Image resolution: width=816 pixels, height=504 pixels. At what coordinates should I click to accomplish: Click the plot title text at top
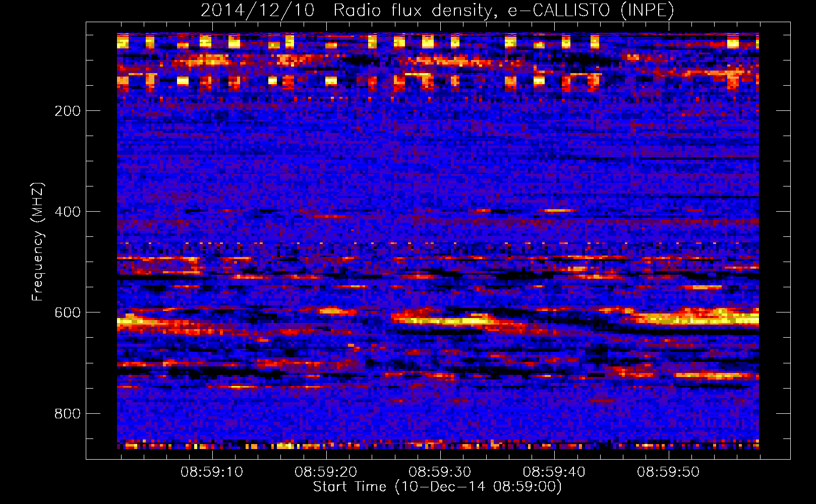tap(437, 11)
